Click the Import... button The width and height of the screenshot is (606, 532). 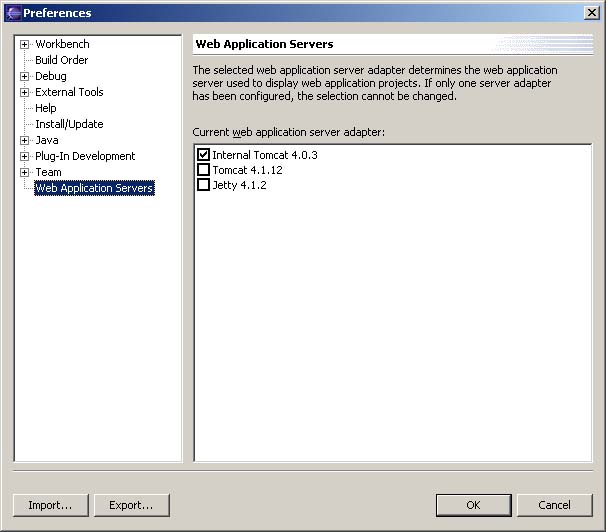pyautogui.click(x=51, y=505)
